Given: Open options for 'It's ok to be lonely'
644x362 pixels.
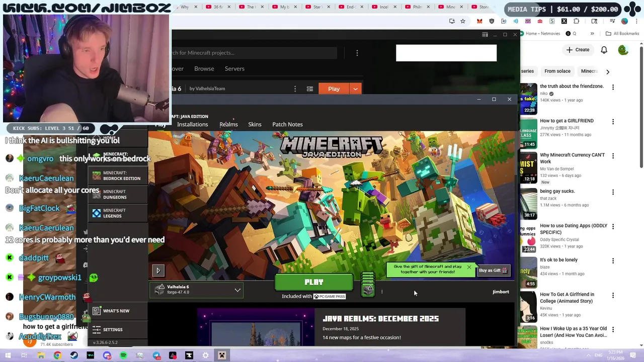Looking at the screenshot, I should (613, 261).
